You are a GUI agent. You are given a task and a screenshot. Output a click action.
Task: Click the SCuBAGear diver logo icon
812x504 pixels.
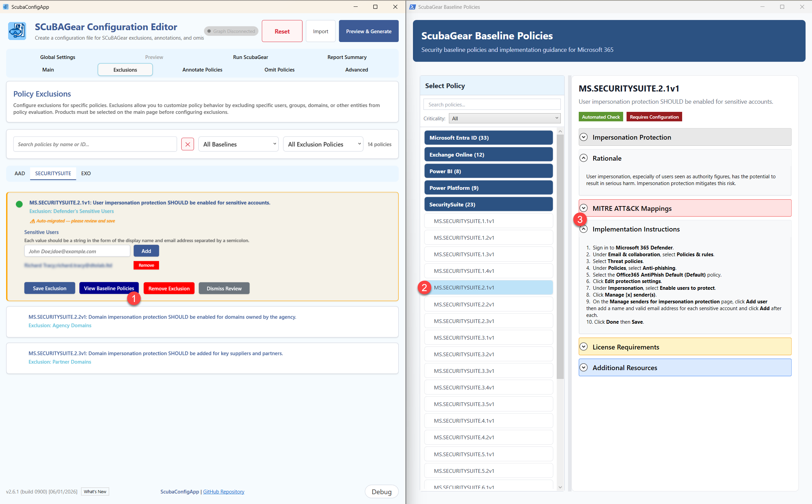[x=17, y=31]
